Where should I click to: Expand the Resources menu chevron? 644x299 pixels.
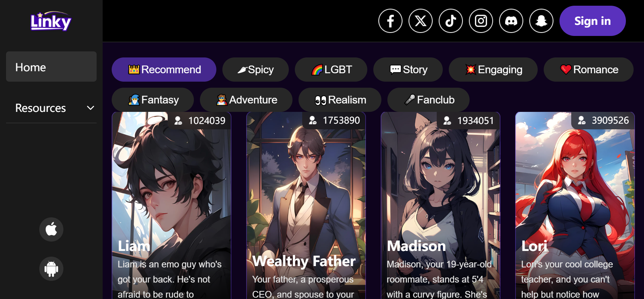[90, 108]
